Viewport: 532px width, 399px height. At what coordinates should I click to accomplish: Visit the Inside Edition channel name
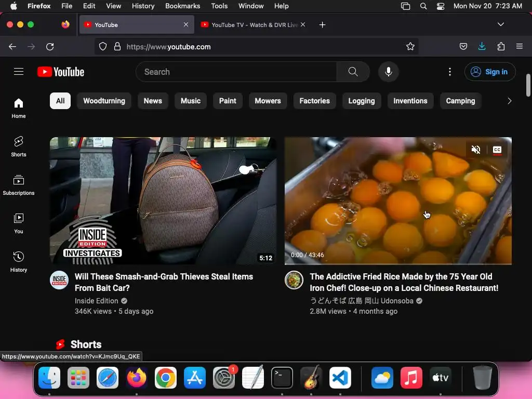pyautogui.click(x=96, y=301)
